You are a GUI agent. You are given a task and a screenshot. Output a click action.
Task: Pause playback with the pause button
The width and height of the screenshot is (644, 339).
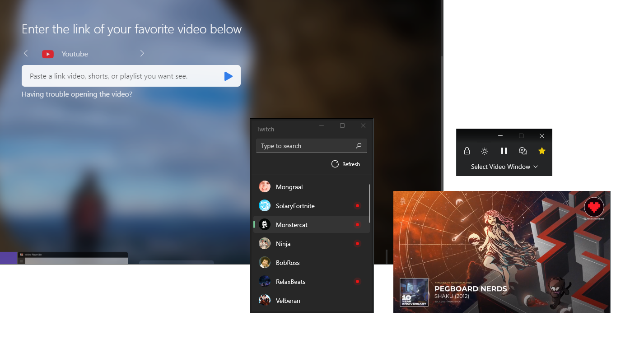click(504, 151)
